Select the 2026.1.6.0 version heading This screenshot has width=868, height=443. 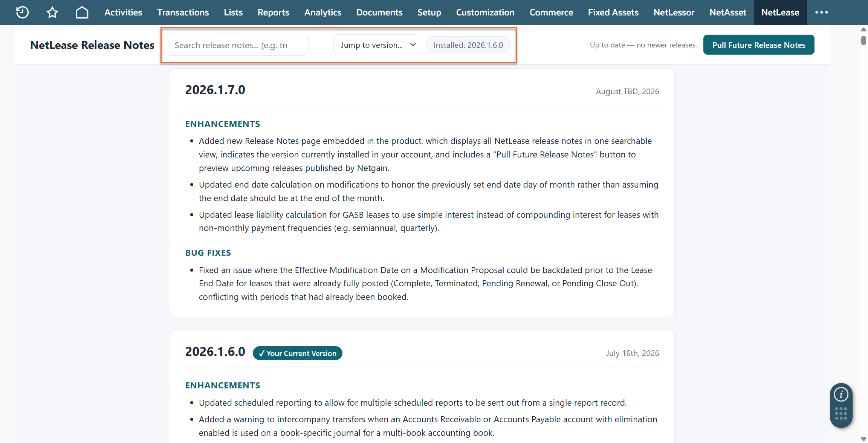click(x=215, y=352)
